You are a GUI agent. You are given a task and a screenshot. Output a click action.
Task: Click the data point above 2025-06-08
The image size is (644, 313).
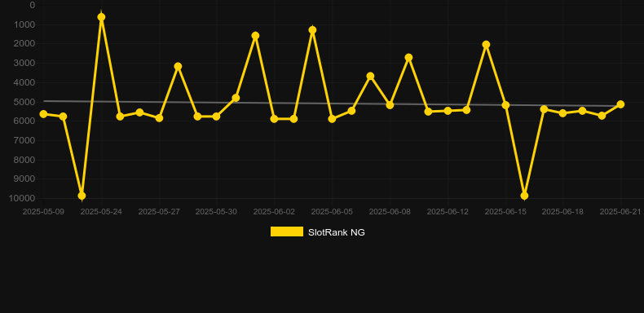(390, 105)
